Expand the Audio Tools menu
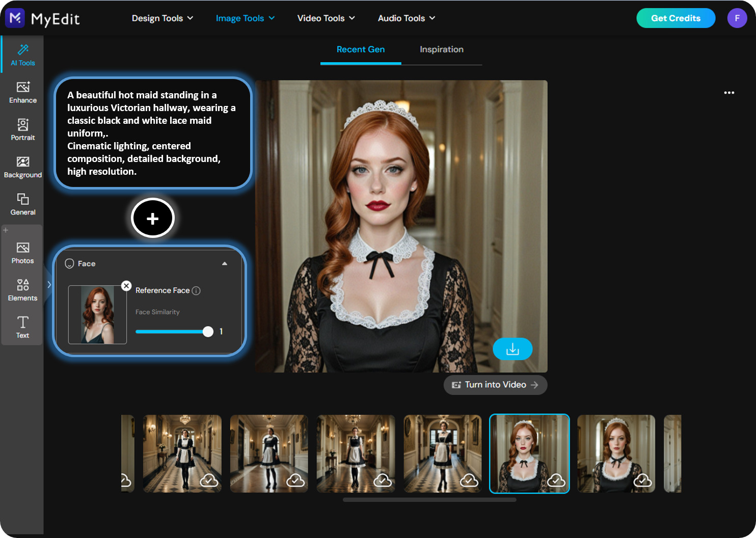The width and height of the screenshot is (756, 538). click(406, 18)
